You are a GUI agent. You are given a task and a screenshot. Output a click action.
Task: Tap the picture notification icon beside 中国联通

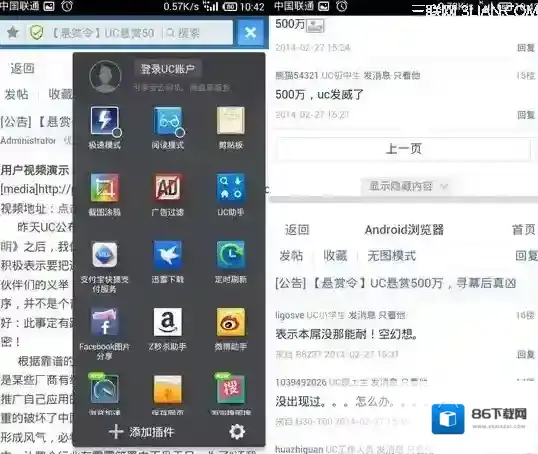(49, 7)
